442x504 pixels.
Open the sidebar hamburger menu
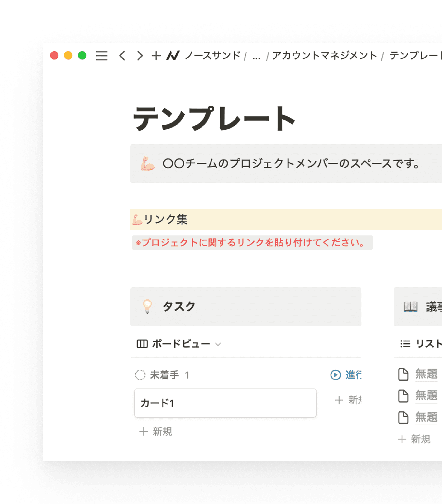pos(101,56)
